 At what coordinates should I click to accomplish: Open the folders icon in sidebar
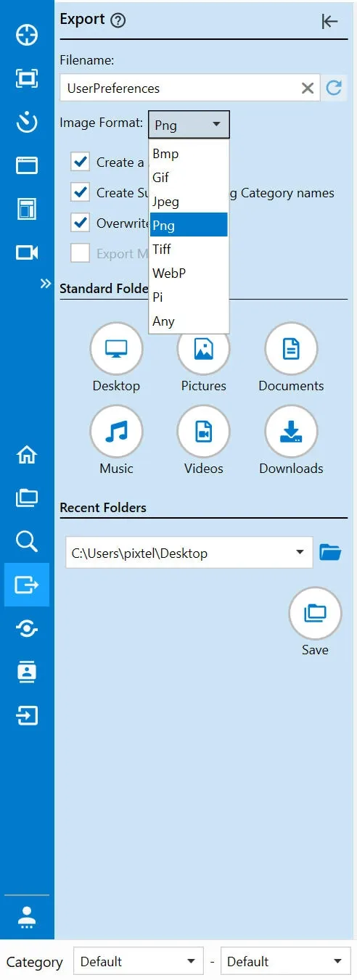pyautogui.click(x=27, y=498)
